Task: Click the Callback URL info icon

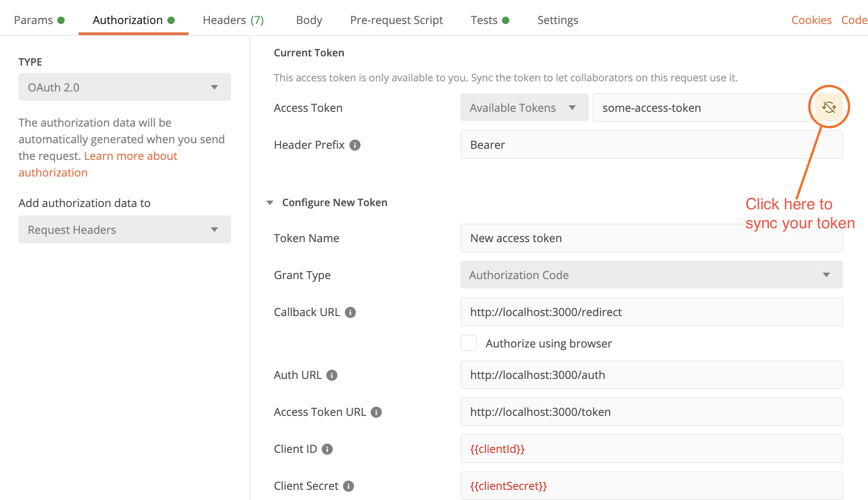Action: [x=350, y=312]
